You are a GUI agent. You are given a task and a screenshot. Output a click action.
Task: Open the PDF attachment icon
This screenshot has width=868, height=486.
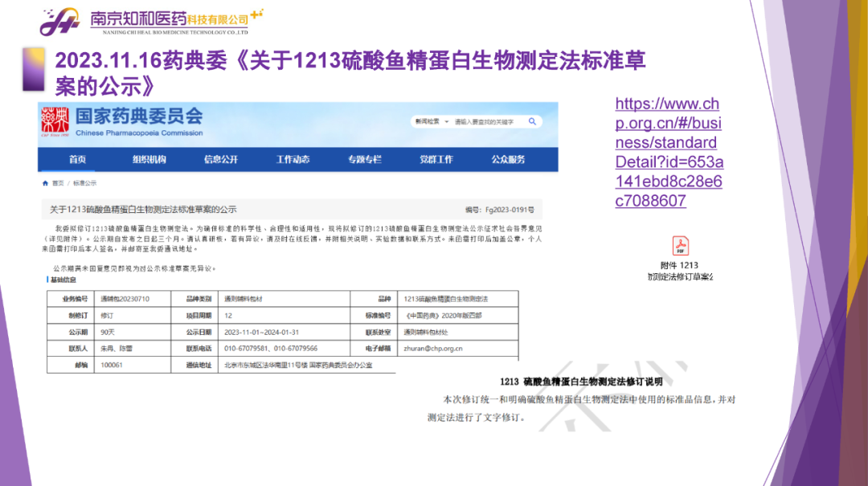click(x=680, y=246)
